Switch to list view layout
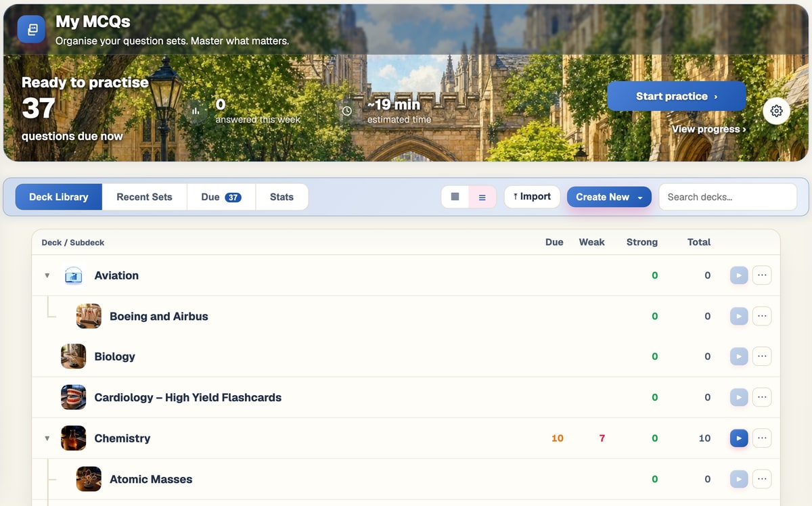Viewport: 812px width, 506px height. pyautogui.click(x=482, y=197)
